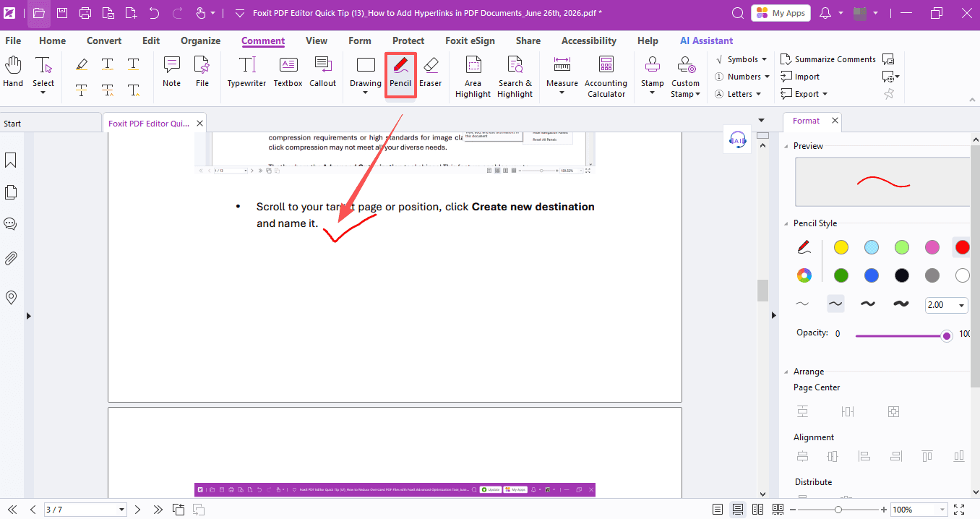
Task: Switch to single page view
Action: [717, 510]
